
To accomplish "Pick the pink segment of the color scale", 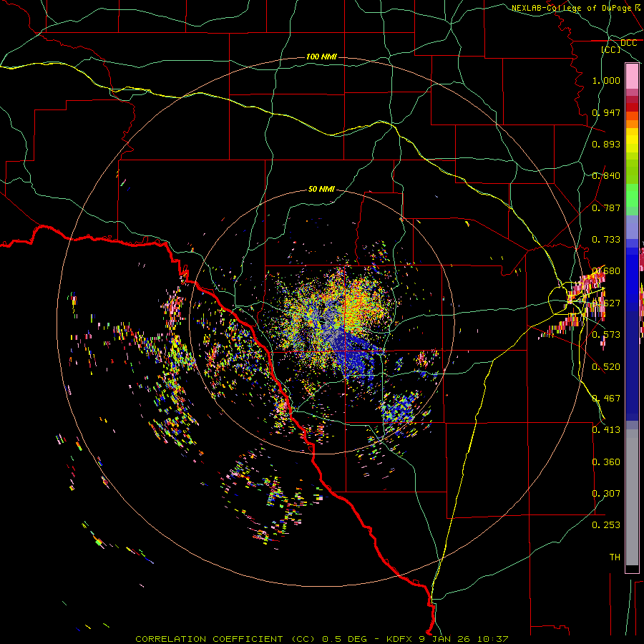I will click(x=632, y=77).
